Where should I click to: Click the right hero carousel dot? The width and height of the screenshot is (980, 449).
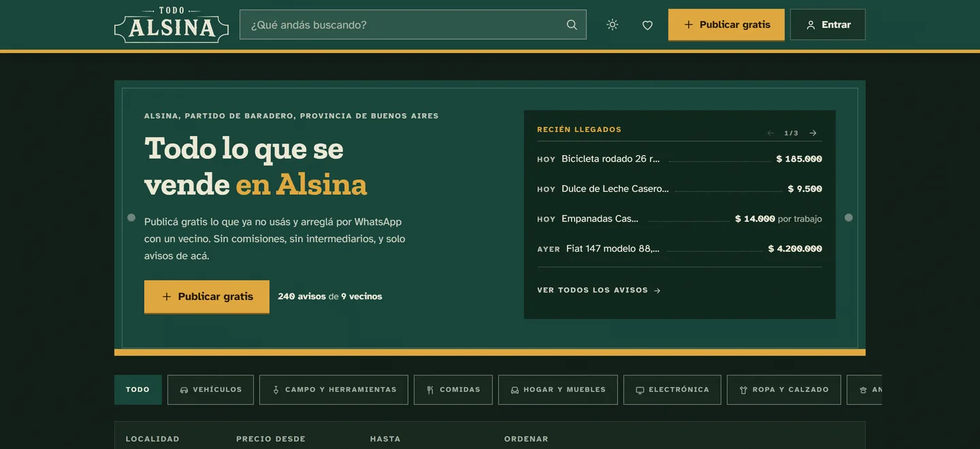pyautogui.click(x=849, y=218)
